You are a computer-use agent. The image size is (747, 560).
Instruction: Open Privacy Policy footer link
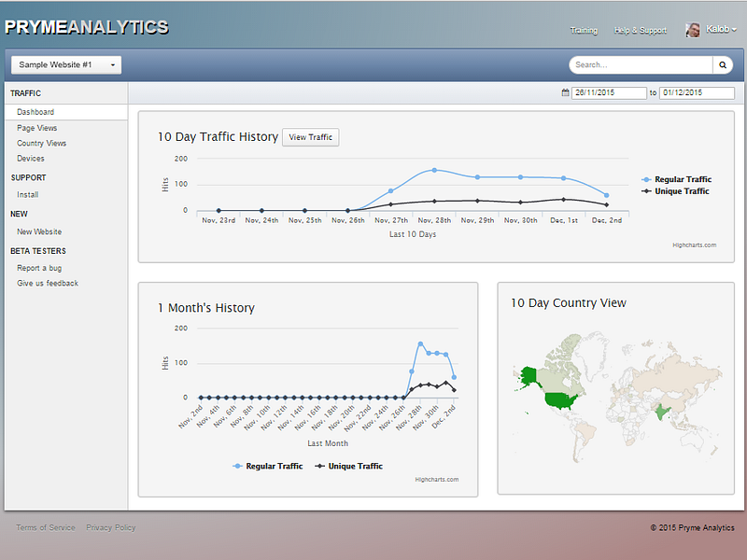111,527
